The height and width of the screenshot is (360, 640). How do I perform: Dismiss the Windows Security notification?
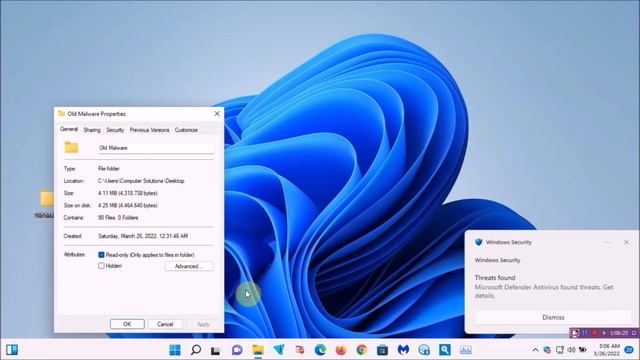point(553,317)
